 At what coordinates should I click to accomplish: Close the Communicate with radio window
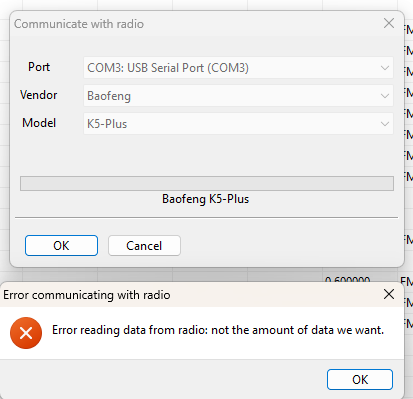[x=389, y=23]
